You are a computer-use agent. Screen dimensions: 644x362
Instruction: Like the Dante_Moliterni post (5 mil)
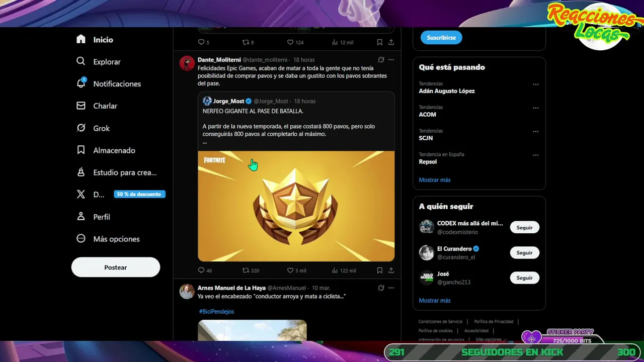[296, 270]
